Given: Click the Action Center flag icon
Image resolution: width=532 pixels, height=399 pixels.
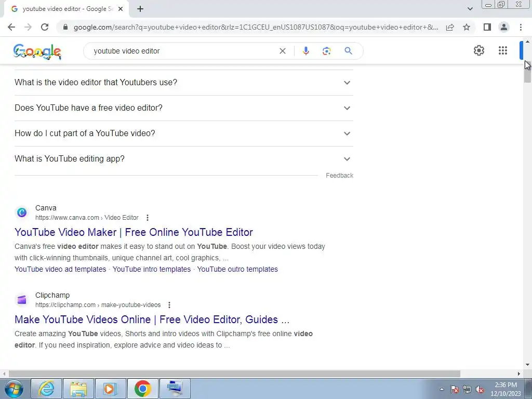Looking at the screenshot, I should 454,389.
